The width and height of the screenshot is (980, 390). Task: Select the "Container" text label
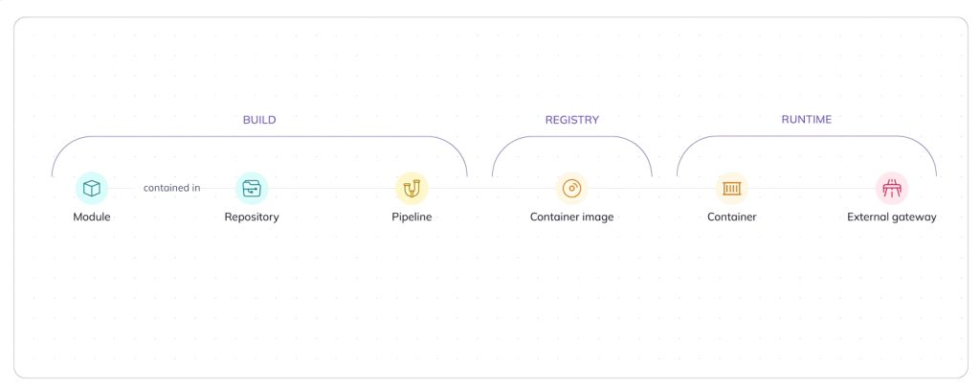(732, 217)
